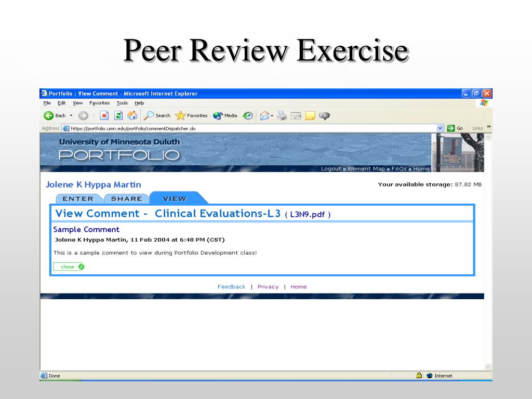The image size is (532, 399).
Task: Print the page with the printer icon
Action: 282,116
